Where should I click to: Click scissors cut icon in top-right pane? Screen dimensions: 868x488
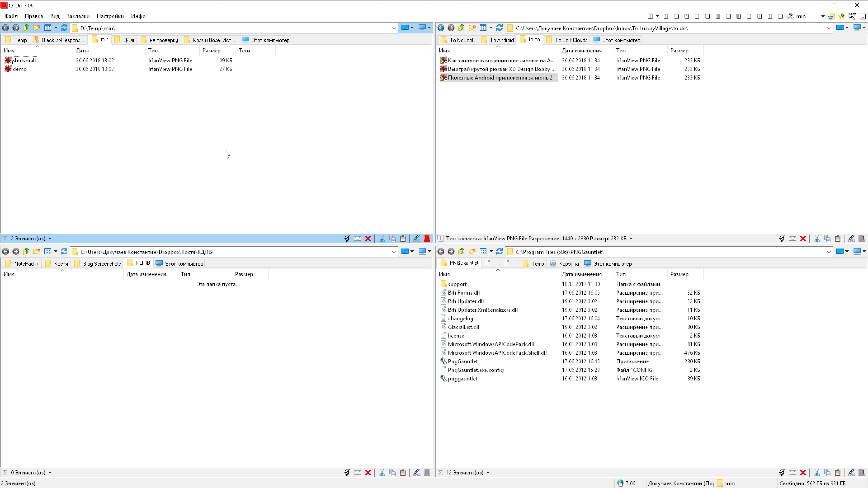tap(817, 238)
